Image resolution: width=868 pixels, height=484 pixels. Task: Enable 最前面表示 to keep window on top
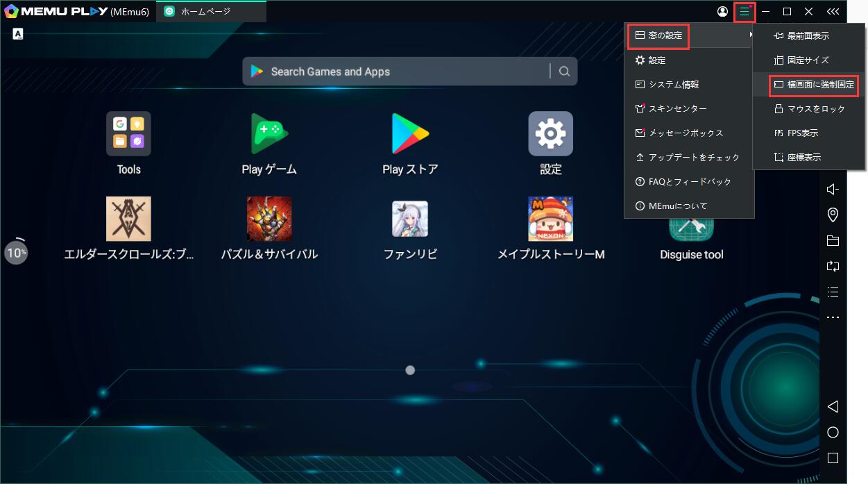(x=808, y=35)
